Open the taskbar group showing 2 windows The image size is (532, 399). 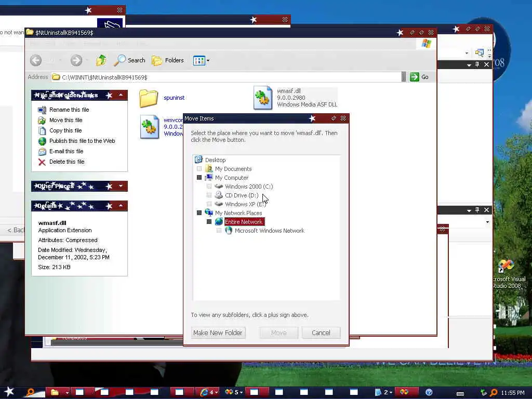(383, 392)
